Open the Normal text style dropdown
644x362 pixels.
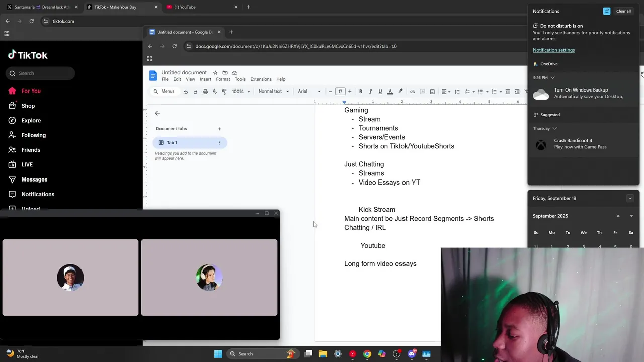tap(274, 92)
